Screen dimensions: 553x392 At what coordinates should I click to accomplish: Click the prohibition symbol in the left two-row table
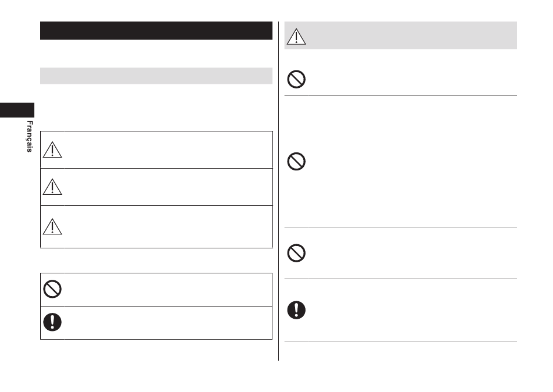pos(52,289)
